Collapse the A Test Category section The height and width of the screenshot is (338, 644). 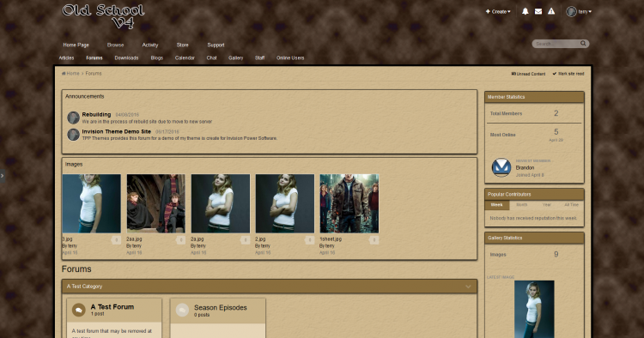point(468,287)
